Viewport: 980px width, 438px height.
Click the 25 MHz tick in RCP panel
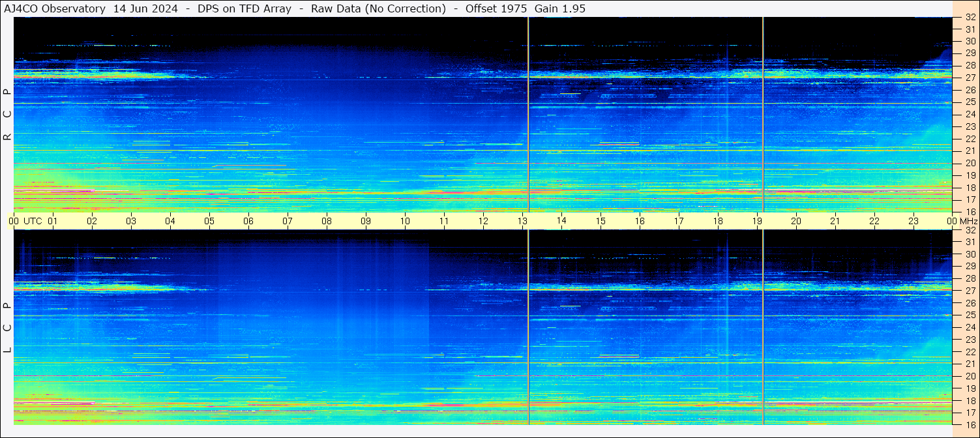(x=970, y=102)
